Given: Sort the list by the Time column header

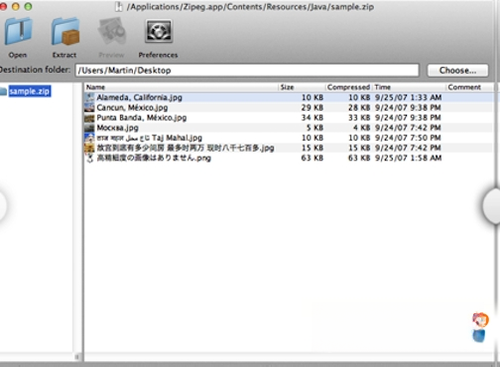Looking at the screenshot, I should (x=409, y=87).
